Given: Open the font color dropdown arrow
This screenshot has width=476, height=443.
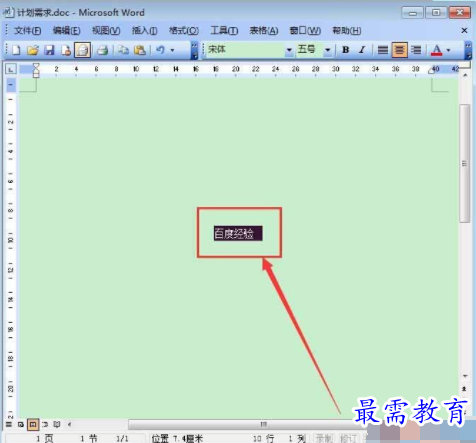Looking at the screenshot, I should pos(448,50).
